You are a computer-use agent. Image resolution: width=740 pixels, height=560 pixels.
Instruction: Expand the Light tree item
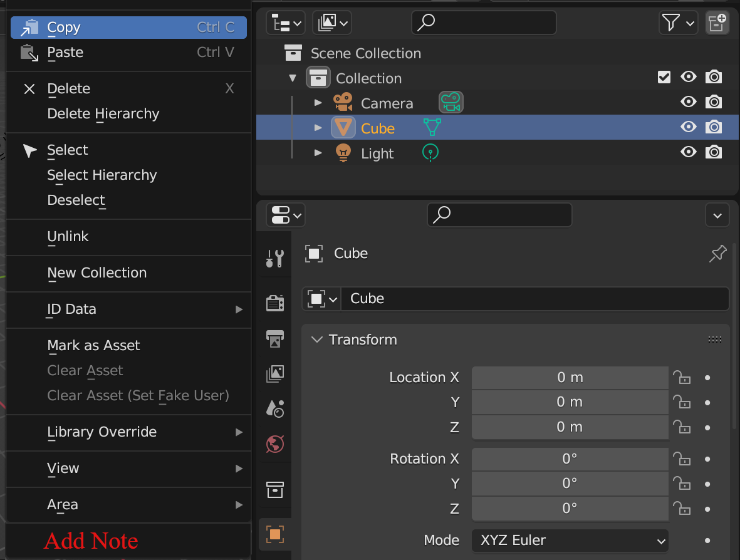click(x=318, y=153)
